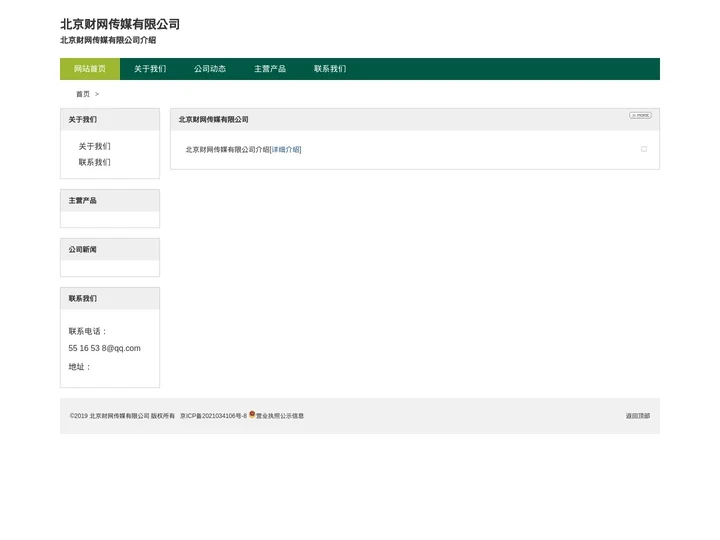Open 关于我们 link in the sidebar list
Screen dimensions: 720x540
click(x=95, y=146)
